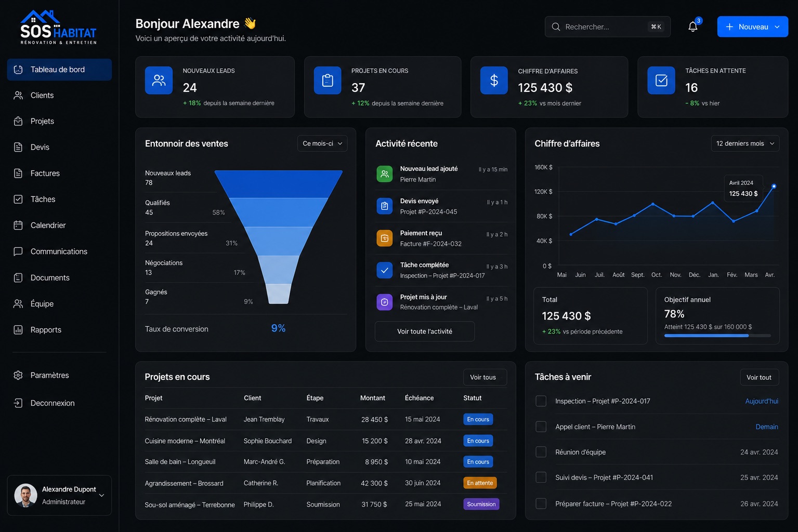
Task: Click the 42 300 $ amount cell
Action: (x=374, y=483)
